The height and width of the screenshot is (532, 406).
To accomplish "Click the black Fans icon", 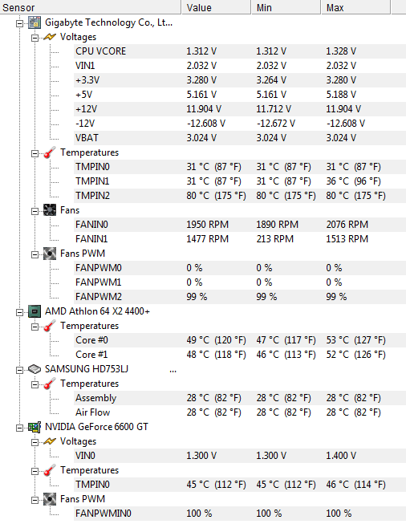I will (x=50, y=210).
